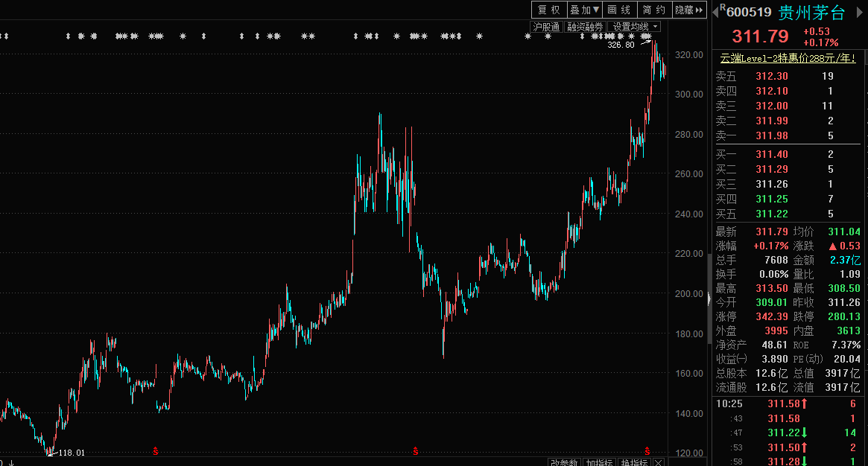Select the 买五 bid price 311.22
This screenshot has height=466, width=868.
tap(772, 214)
